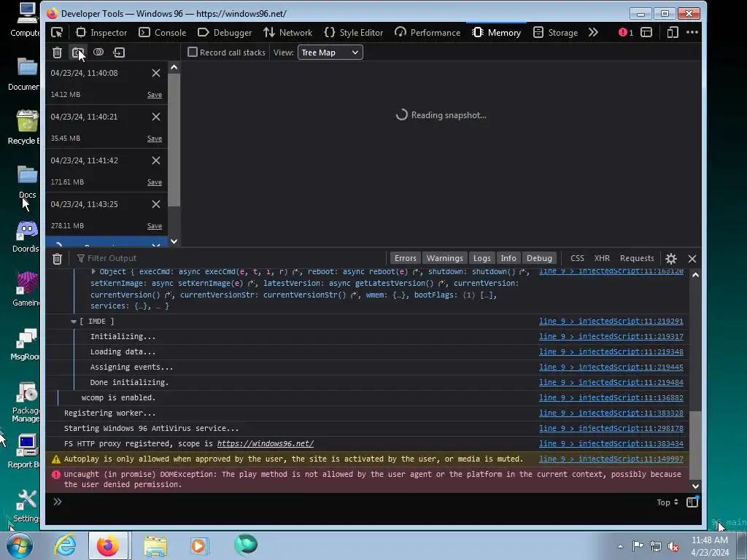This screenshot has height=560, width=747.
Task: Collapse the [ IMDE ] log group
Action: click(74, 322)
